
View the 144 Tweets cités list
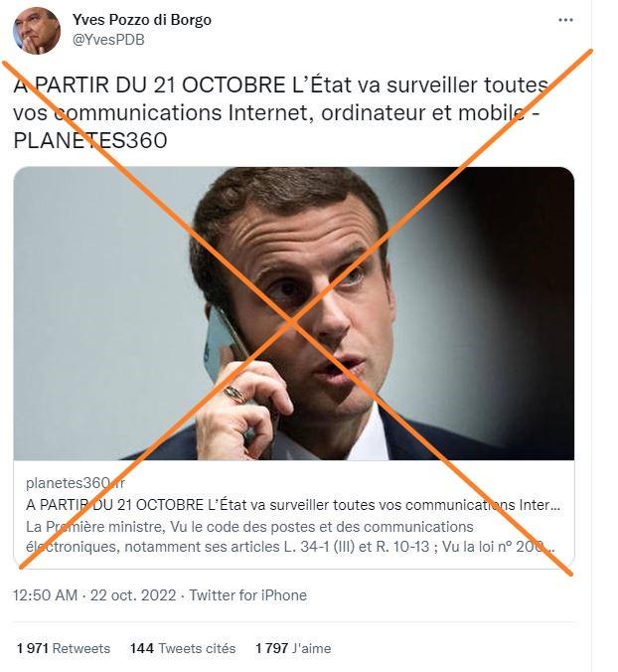point(183,648)
